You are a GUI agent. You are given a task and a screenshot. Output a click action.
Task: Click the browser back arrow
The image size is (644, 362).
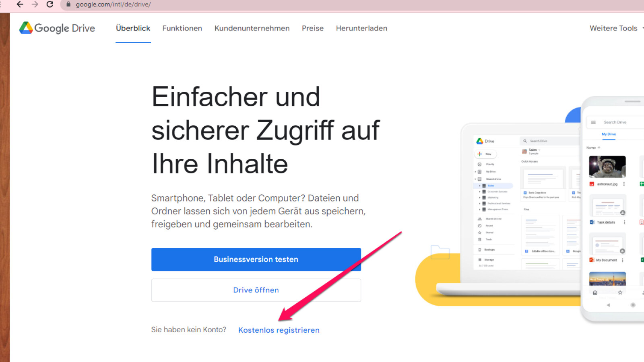20,4
